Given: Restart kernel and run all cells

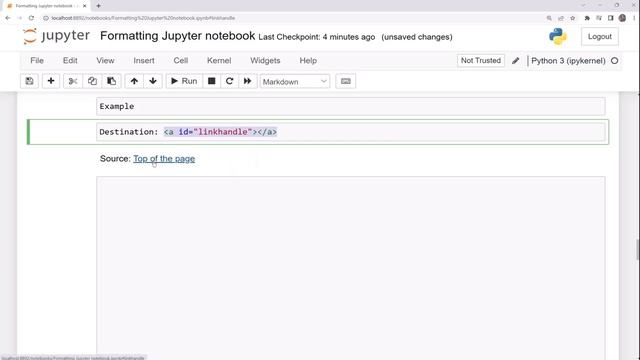Looking at the screenshot, I should pos(247,81).
